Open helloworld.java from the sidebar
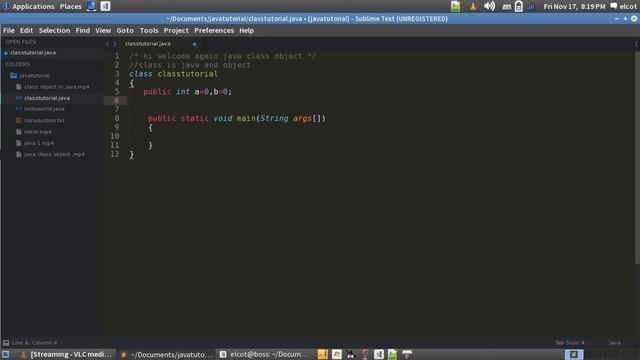The width and height of the screenshot is (640, 360). (x=44, y=109)
